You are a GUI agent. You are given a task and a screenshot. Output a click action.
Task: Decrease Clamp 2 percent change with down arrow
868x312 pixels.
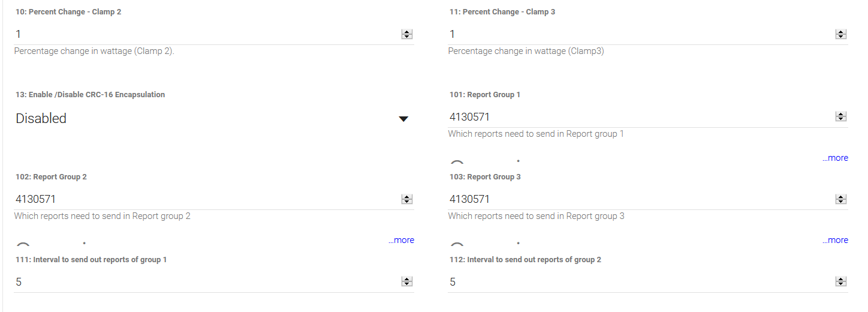click(x=407, y=37)
